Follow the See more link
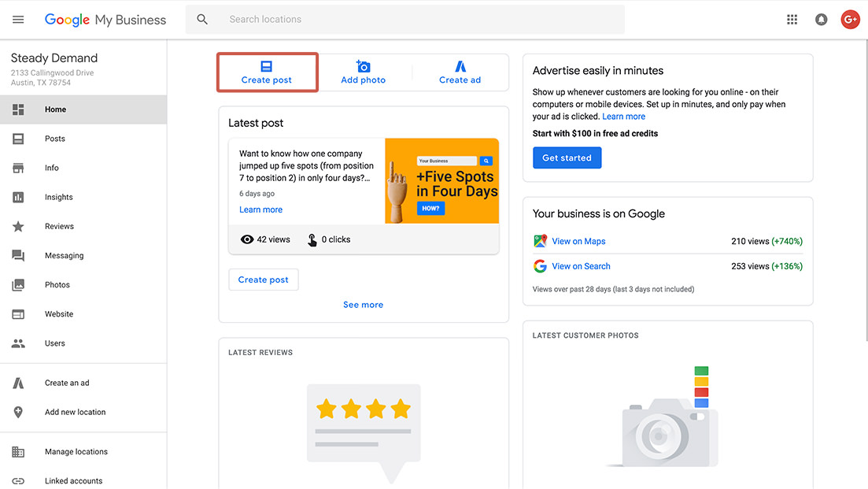This screenshot has width=868, height=489. (363, 305)
